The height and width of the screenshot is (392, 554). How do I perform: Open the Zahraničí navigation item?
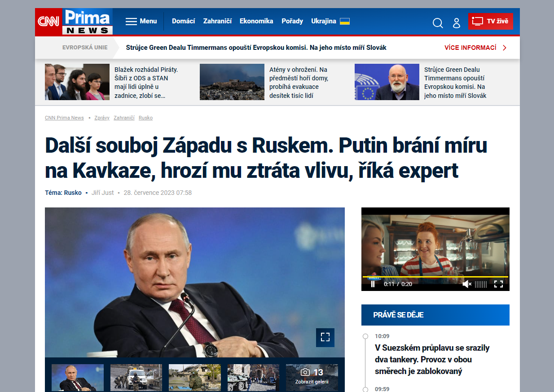click(217, 21)
